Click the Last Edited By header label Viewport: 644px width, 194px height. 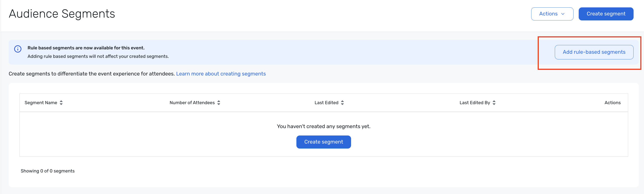(x=475, y=103)
